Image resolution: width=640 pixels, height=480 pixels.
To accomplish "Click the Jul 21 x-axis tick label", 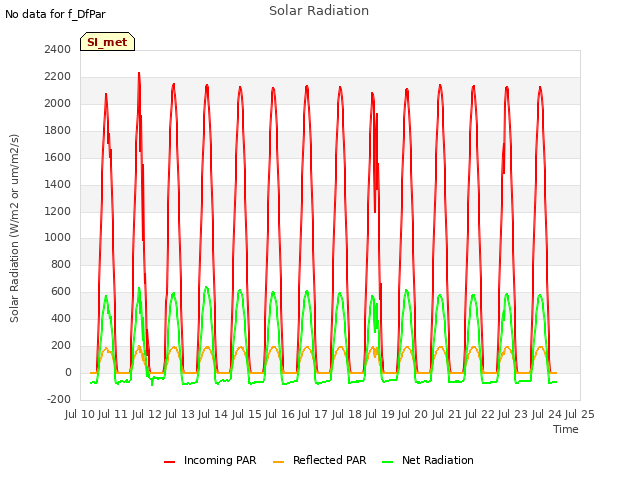I will pos(447,414).
